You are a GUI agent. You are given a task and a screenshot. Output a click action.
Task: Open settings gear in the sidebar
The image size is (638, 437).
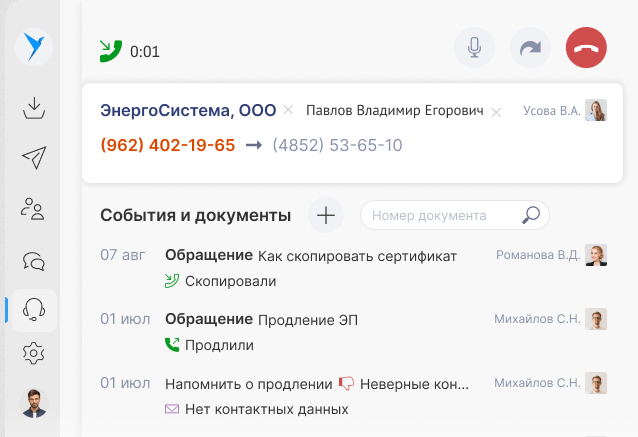pyautogui.click(x=34, y=352)
